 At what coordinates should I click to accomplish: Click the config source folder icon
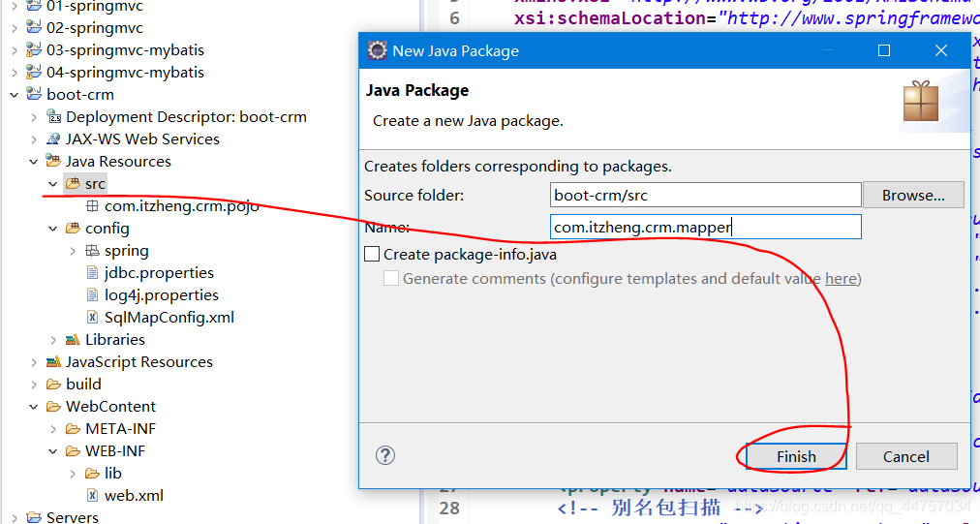click(x=74, y=229)
